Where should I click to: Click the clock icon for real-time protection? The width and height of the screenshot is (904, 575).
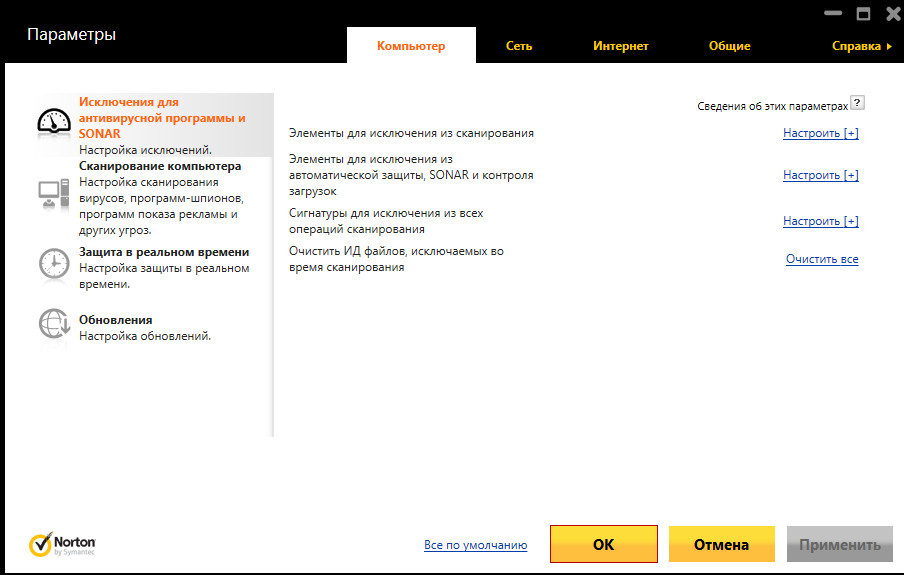(53, 263)
